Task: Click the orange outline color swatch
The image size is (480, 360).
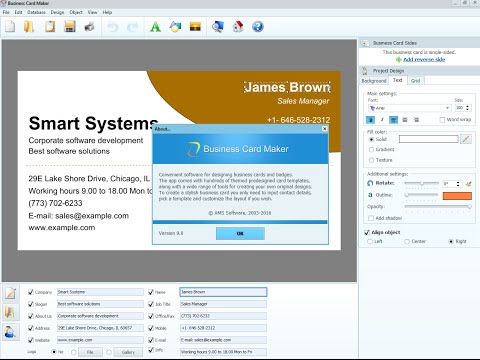Action: coord(457,196)
